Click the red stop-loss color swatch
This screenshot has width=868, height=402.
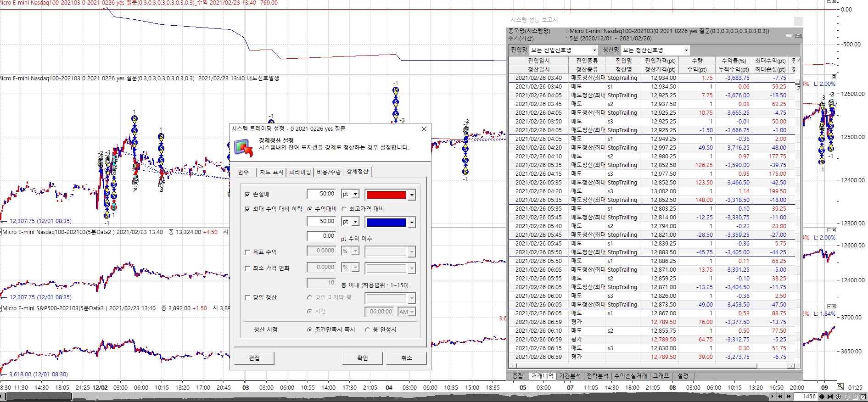386,195
